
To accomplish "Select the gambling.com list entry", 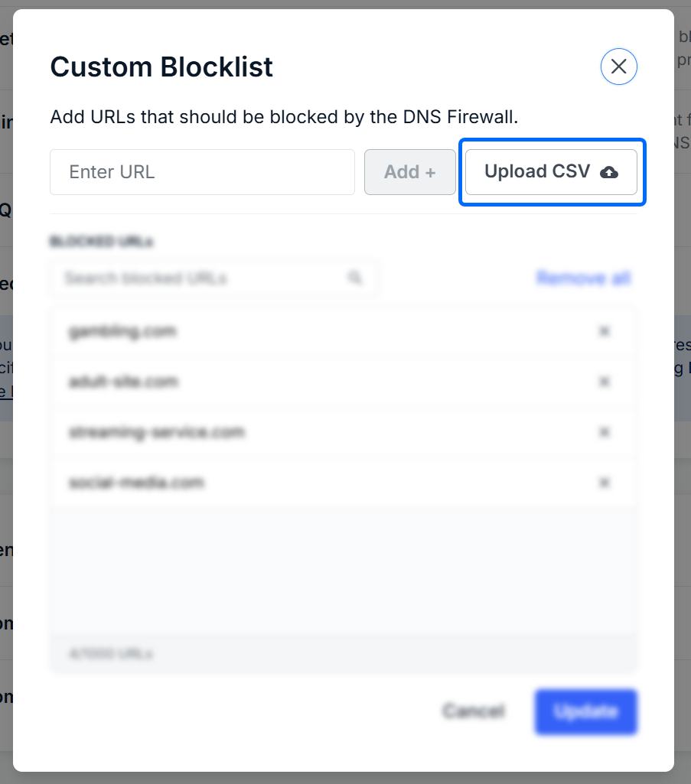I will pyautogui.click(x=122, y=331).
